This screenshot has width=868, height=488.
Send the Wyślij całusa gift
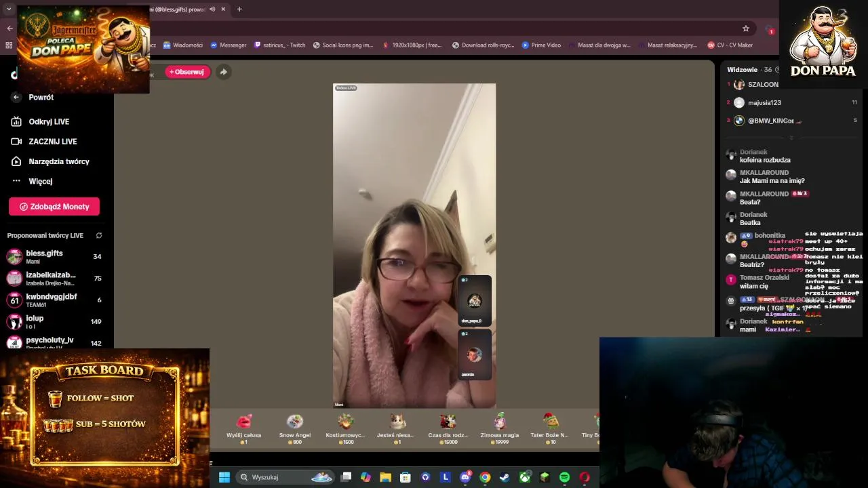coord(244,429)
